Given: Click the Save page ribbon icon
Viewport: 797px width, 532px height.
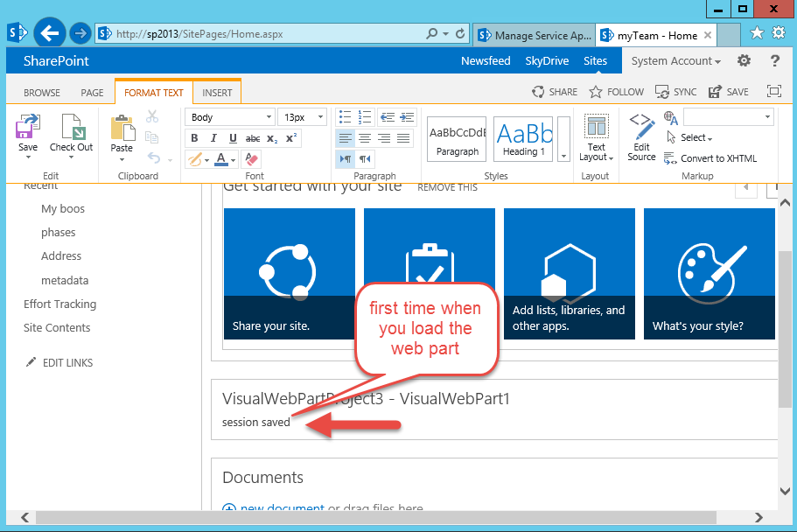Looking at the screenshot, I should click(27, 127).
